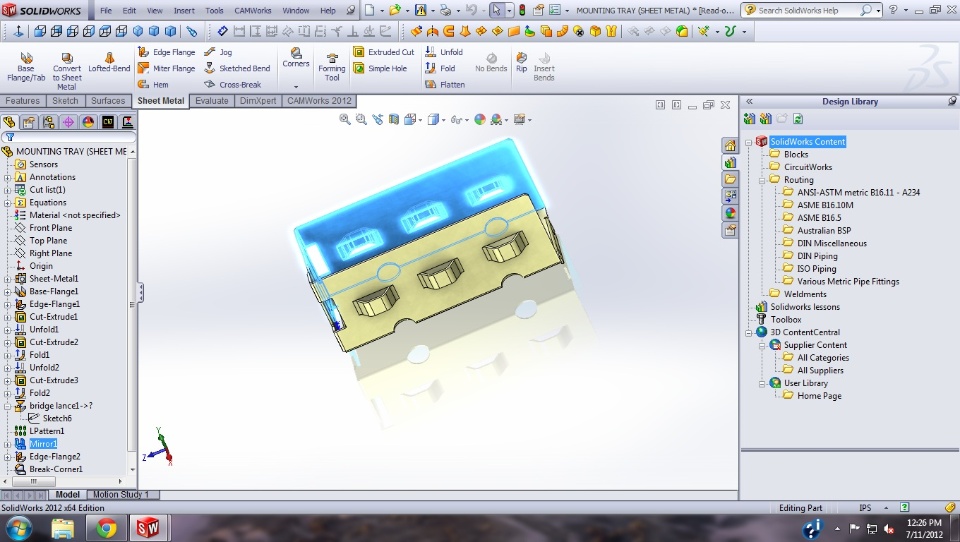
Task: Collapse the bridge lance1 feature
Action: 7,406
